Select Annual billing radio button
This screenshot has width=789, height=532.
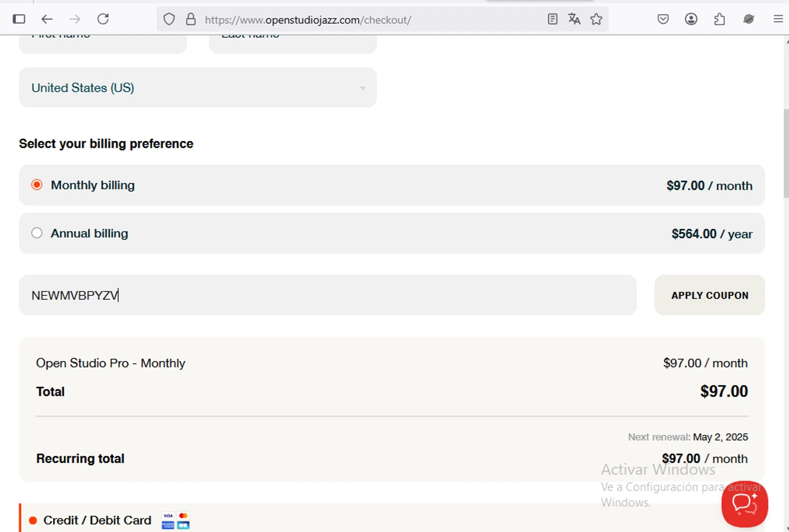[37, 233]
